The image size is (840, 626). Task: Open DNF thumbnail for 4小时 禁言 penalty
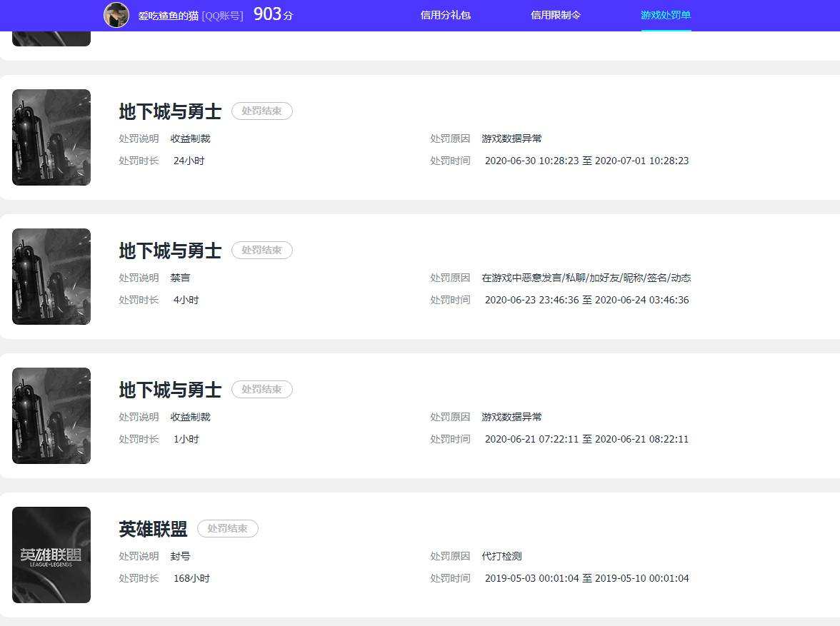[x=51, y=276]
